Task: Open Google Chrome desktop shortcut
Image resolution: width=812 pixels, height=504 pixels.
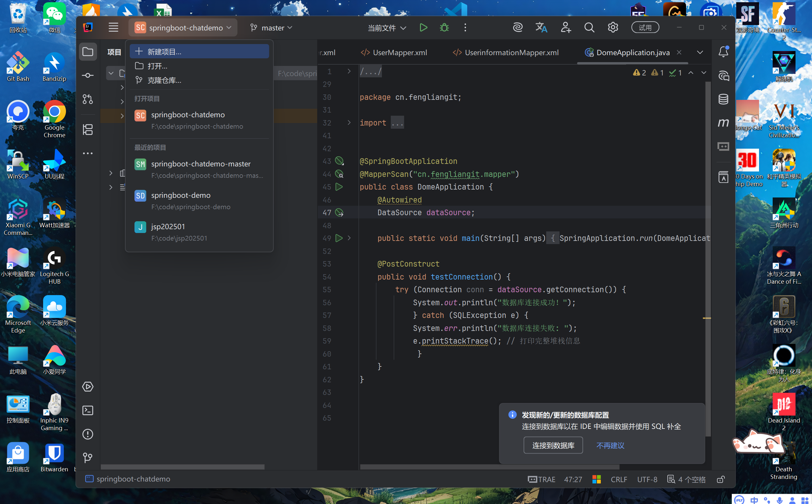Action: point(54,119)
